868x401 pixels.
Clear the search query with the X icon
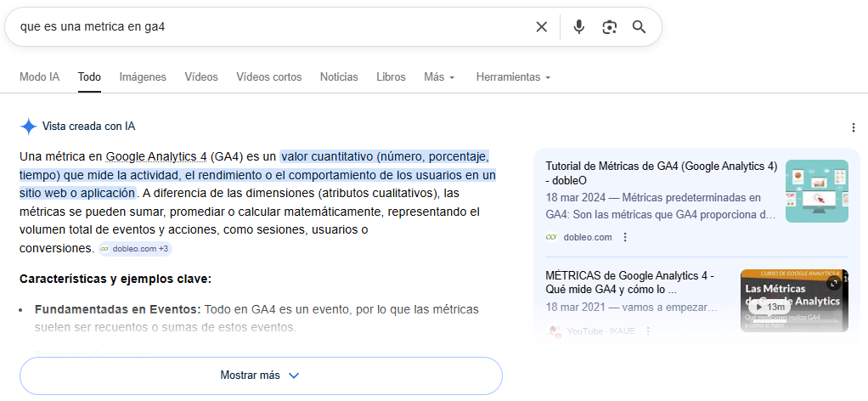541,26
